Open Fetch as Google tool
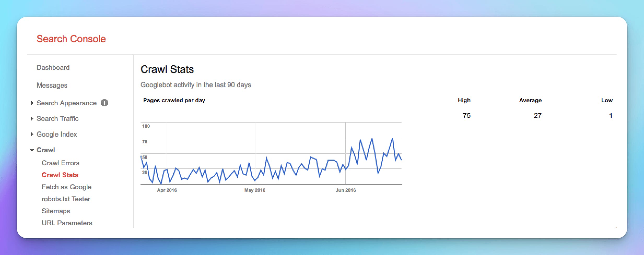 point(67,187)
